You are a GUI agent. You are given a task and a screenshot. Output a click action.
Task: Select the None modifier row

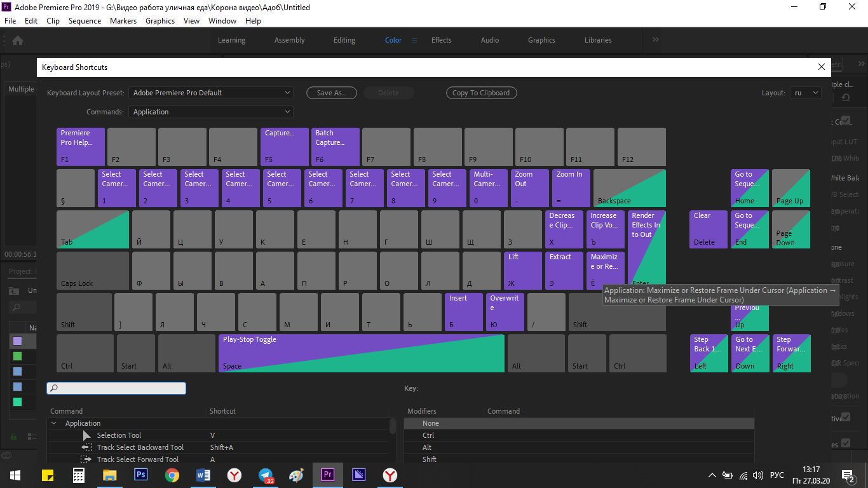click(x=579, y=423)
